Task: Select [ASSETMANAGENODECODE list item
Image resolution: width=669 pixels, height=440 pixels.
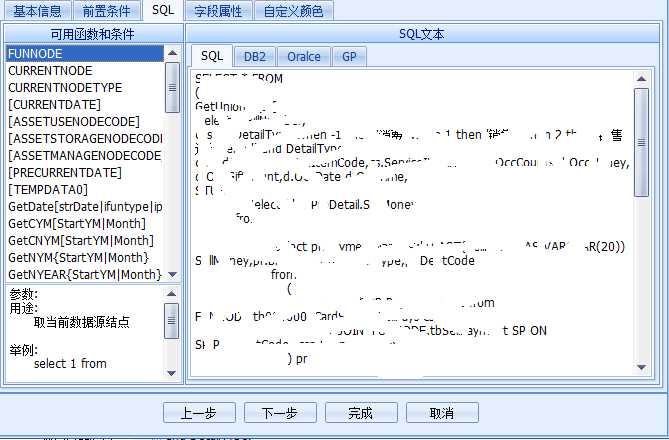Action: click(84, 156)
